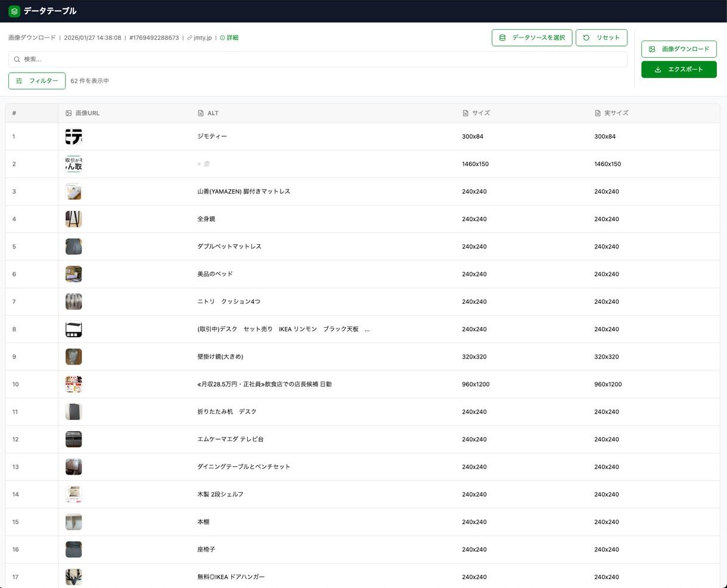Click the リセット button
This screenshot has height=588, width=727.
pyautogui.click(x=601, y=38)
